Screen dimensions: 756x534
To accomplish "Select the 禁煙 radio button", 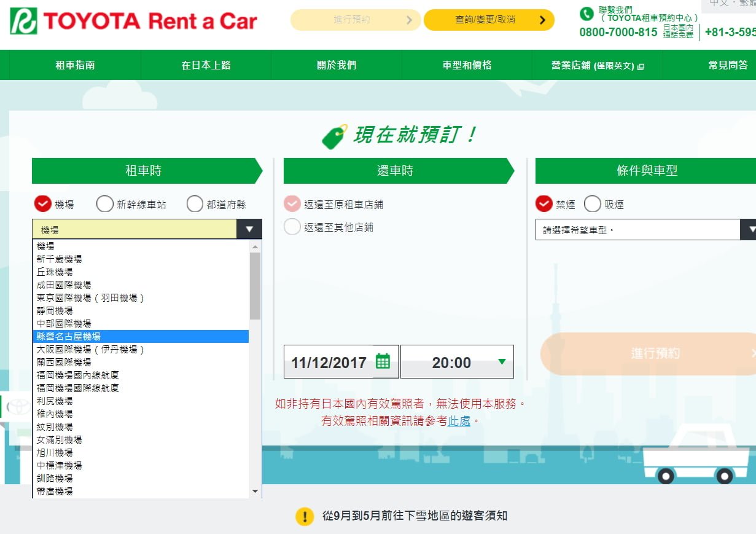I will [544, 203].
